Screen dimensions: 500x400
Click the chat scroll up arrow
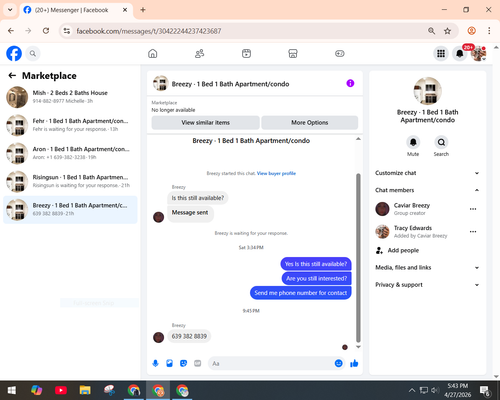tap(358, 139)
